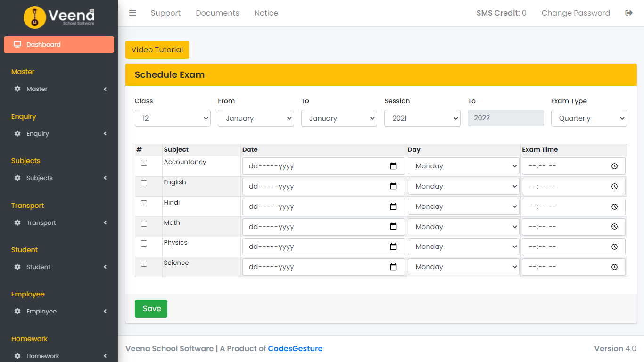Open the Day dropdown for Math

pos(463,227)
